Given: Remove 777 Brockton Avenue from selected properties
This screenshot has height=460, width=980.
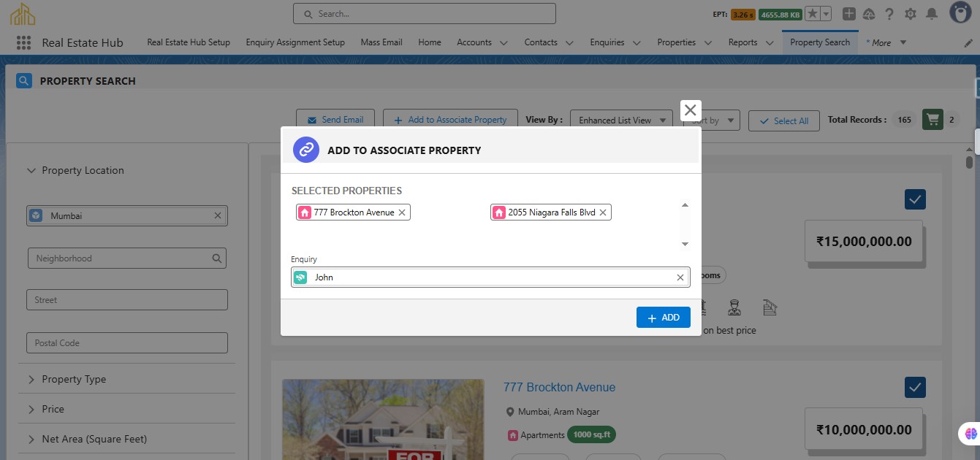Looking at the screenshot, I should 402,212.
